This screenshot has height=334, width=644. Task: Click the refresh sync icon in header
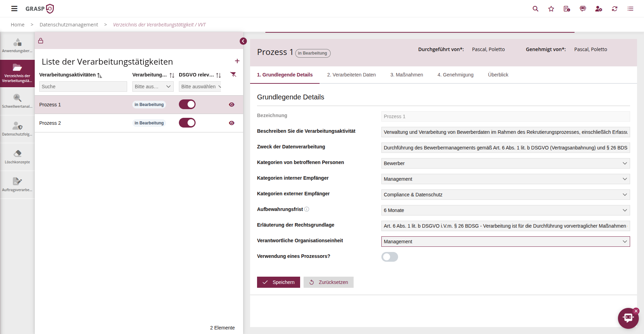point(614,9)
